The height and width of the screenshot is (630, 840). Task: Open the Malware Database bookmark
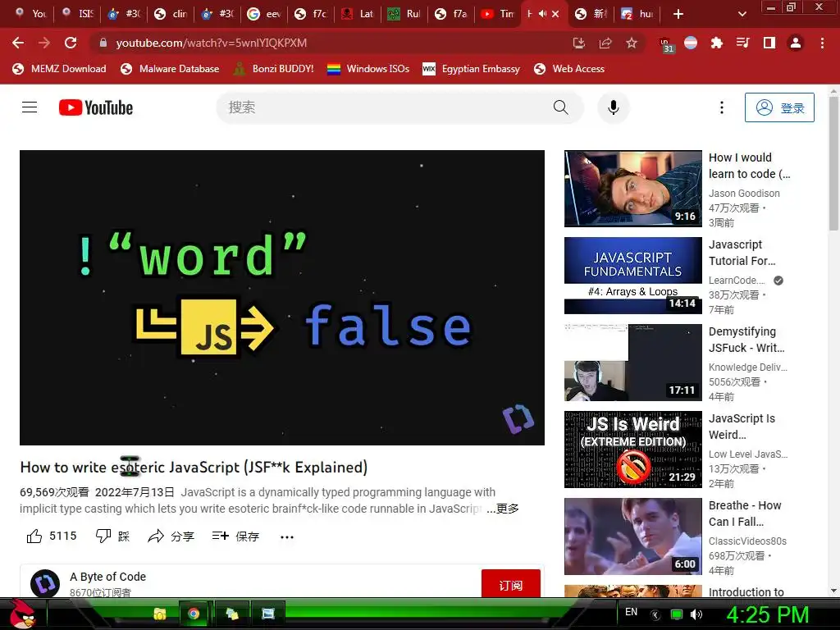pyautogui.click(x=171, y=69)
